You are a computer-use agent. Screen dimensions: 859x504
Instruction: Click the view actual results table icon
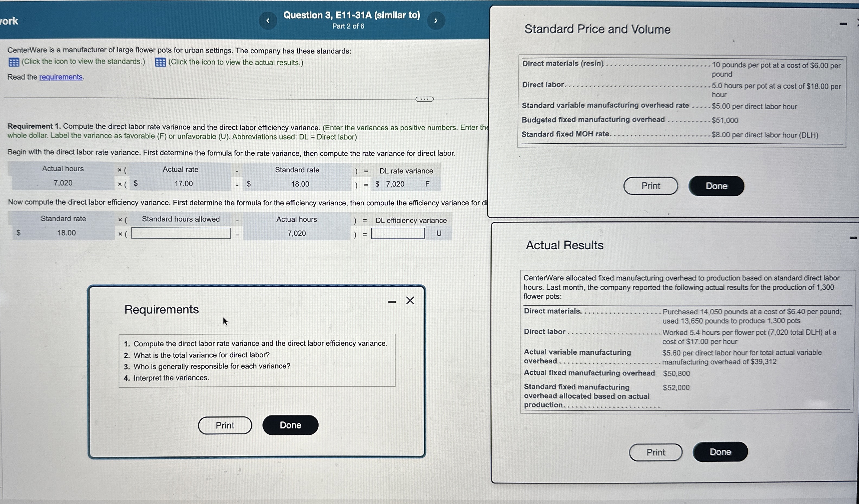pos(160,62)
